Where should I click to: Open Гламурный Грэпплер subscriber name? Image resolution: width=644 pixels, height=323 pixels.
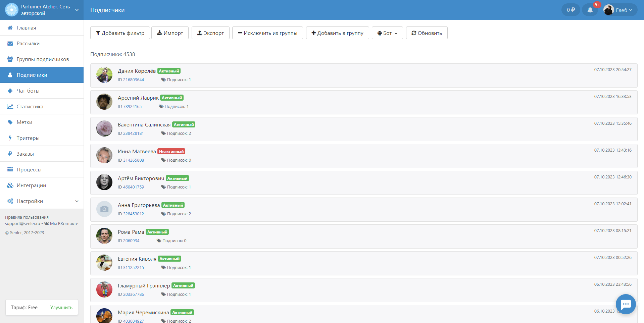(144, 285)
